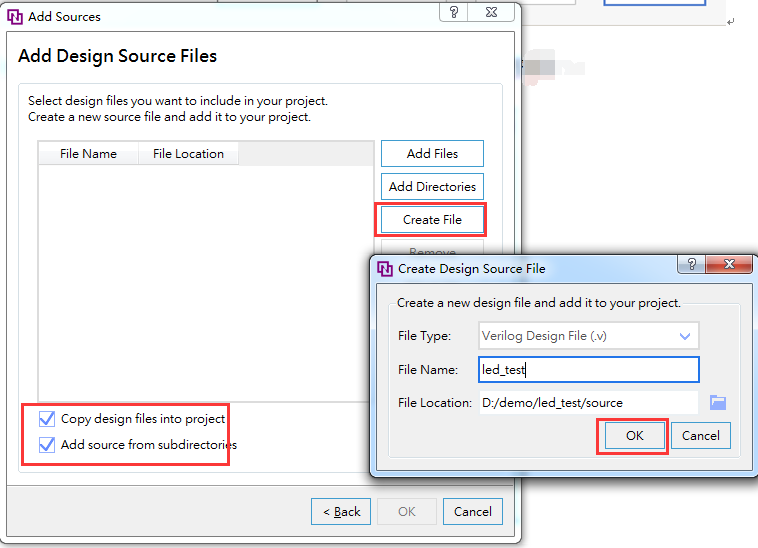Click the help question mark in Create Design Source File
The image size is (758, 548).
click(x=690, y=265)
